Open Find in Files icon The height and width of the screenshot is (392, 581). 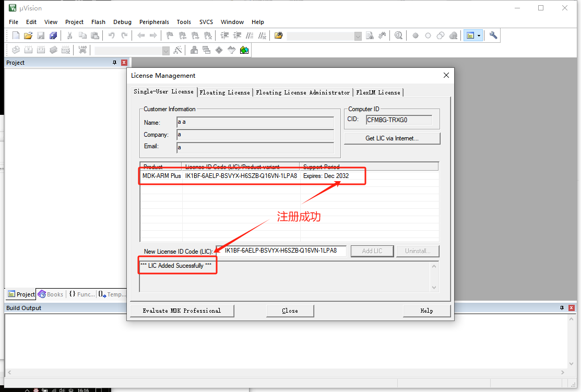tap(279, 35)
